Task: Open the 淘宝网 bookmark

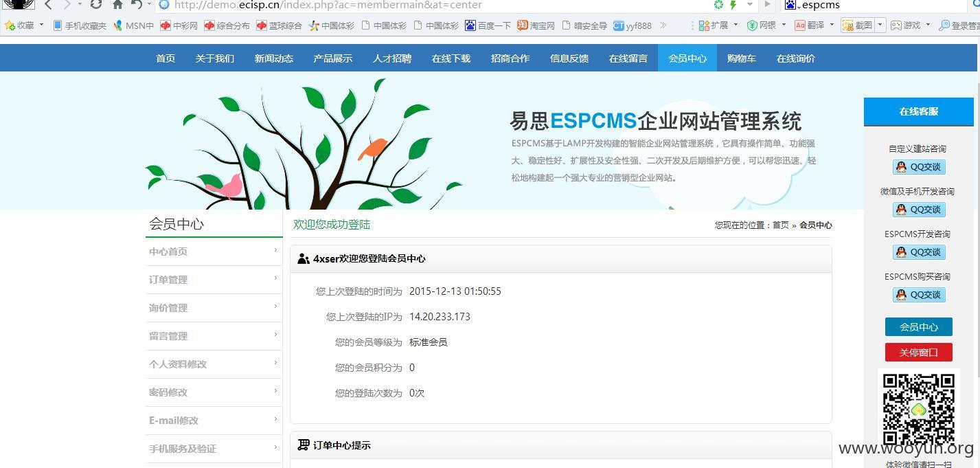Action: tap(536, 25)
